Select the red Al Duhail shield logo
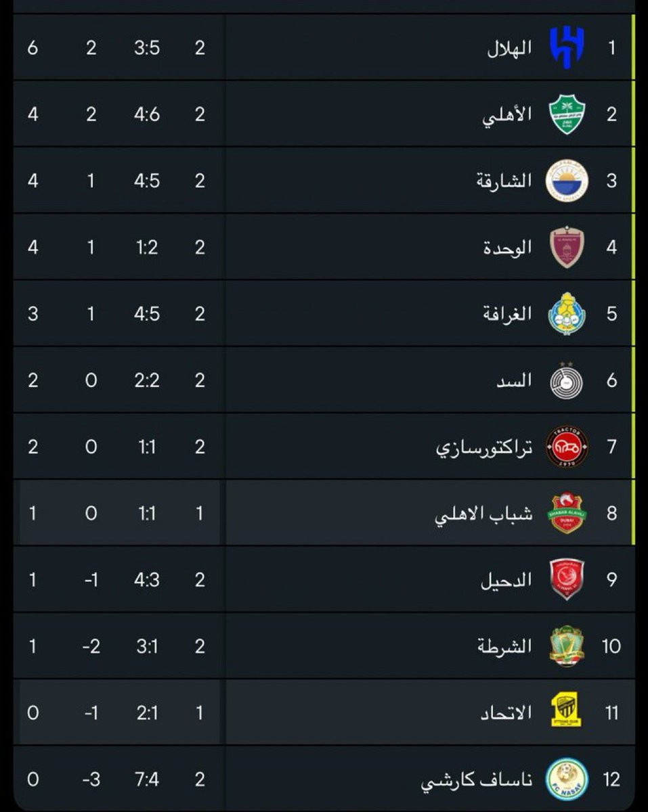 point(566,579)
